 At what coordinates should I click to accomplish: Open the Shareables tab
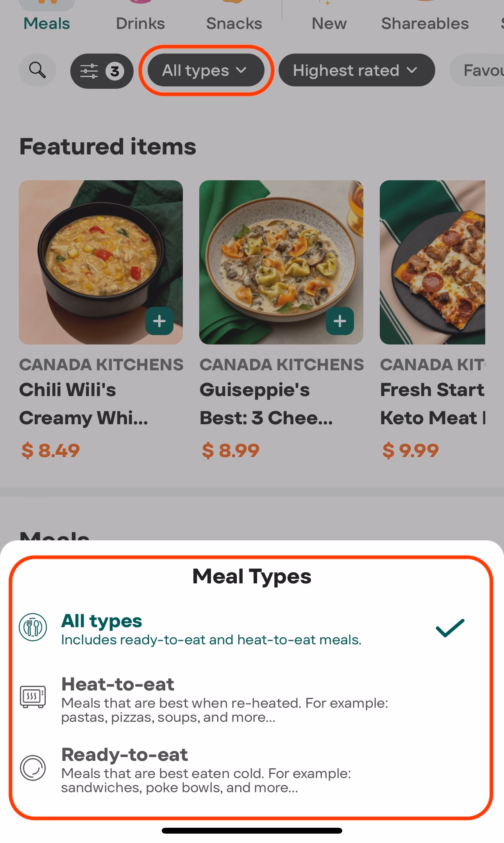[x=425, y=23]
